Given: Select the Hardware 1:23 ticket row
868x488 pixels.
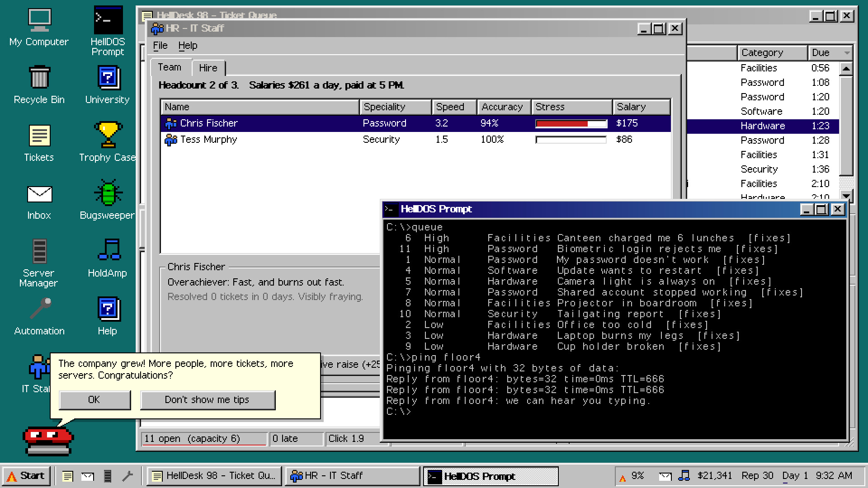Looking at the screenshot, I should [x=763, y=126].
